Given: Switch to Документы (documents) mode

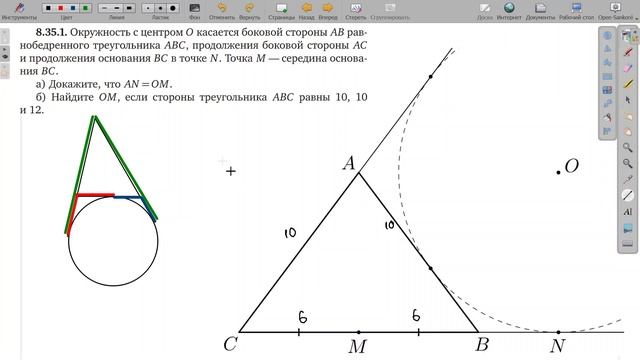Looking at the screenshot, I should [540, 11].
